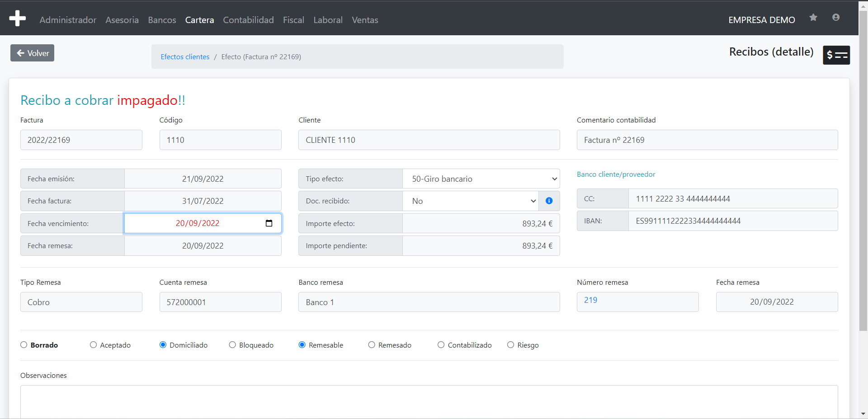Open calendar picker in Fecha vencimiento
Screen dimensions: 868x419
tap(269, 223)
